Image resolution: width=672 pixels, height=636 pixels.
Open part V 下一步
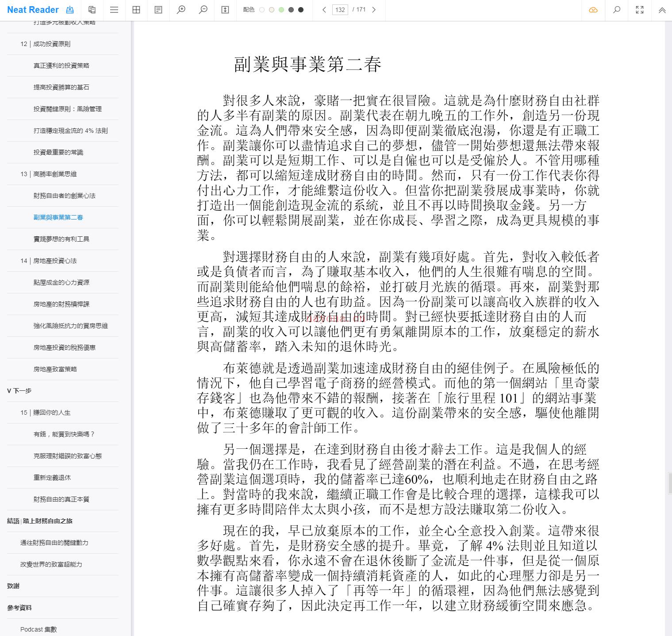click(x=19, y=391)
